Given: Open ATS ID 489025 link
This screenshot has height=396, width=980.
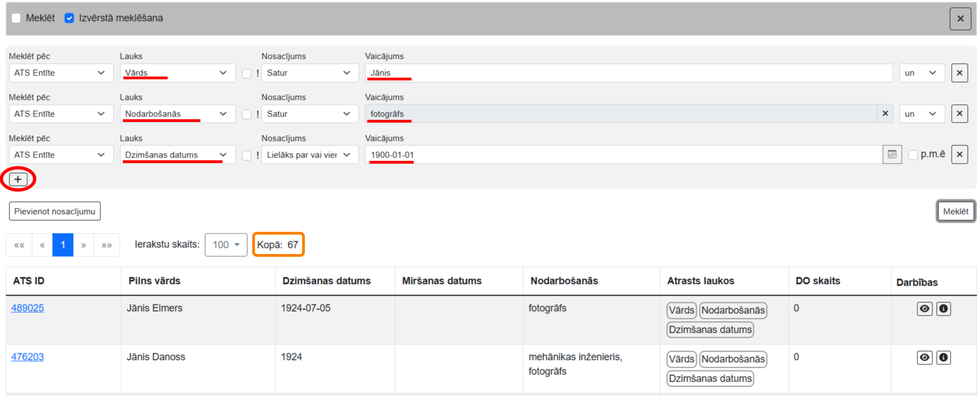Looking at the screenshot, I should 28,308.
